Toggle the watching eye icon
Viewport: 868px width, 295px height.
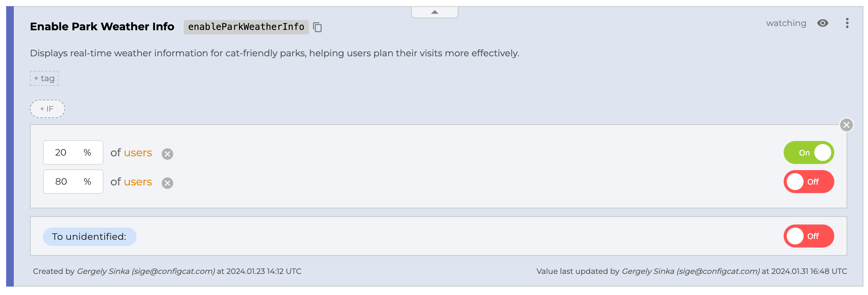pos(822,23)
